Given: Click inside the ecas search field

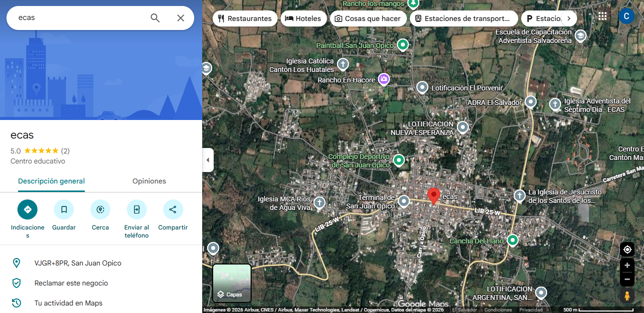Looking at the screenshot, I should pyautogui.click(x=80, y=18).
